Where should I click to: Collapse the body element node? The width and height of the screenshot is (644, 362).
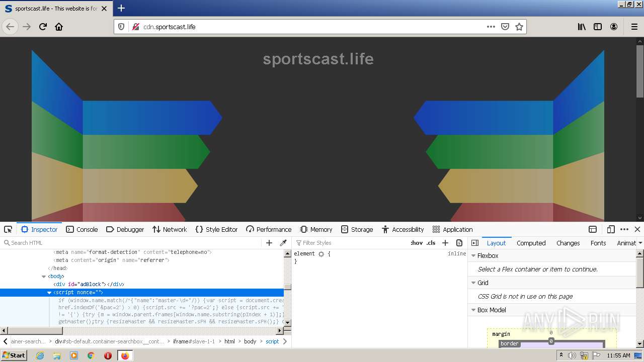(44, 276)
